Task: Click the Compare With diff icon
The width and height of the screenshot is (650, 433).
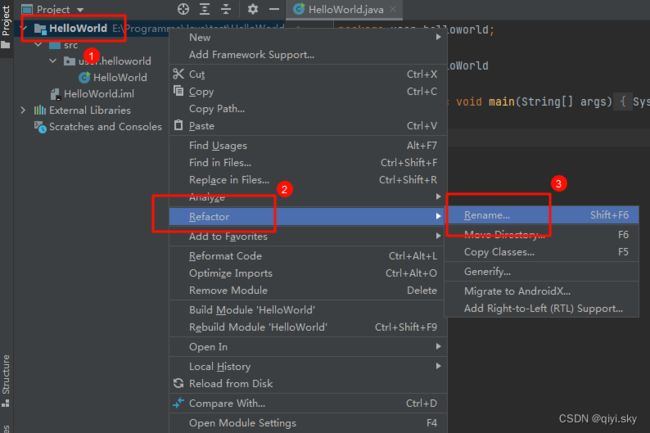Action: click(x=178, y=403)
